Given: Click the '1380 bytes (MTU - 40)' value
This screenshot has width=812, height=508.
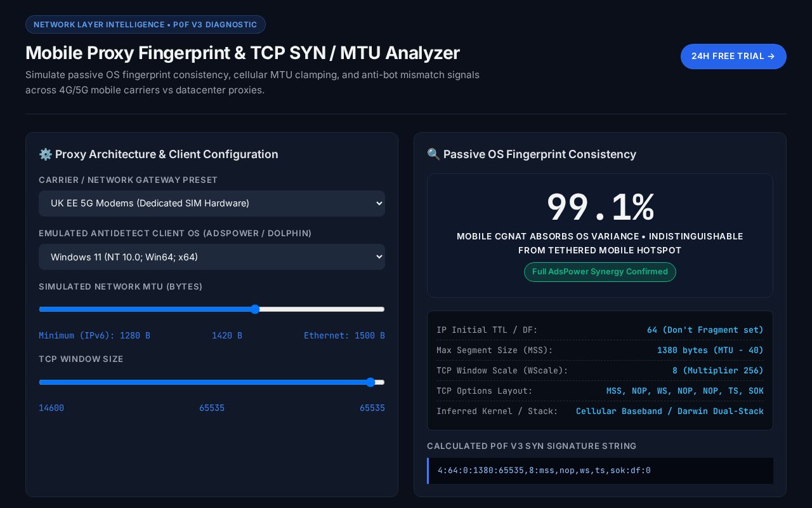Looking at the screenshot, I should (710, 350).
